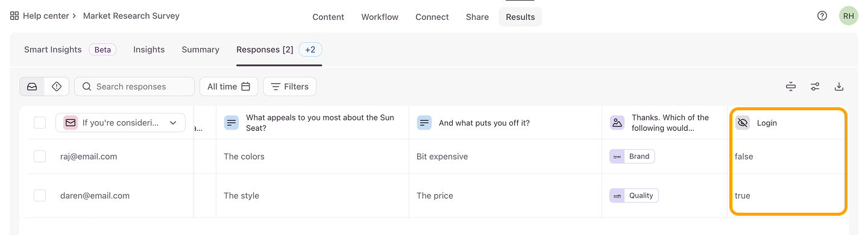The width and height of the screenshot is (868, 235).
Task: Click the daren@email.com cell
Action: click(x=95, y=196)
